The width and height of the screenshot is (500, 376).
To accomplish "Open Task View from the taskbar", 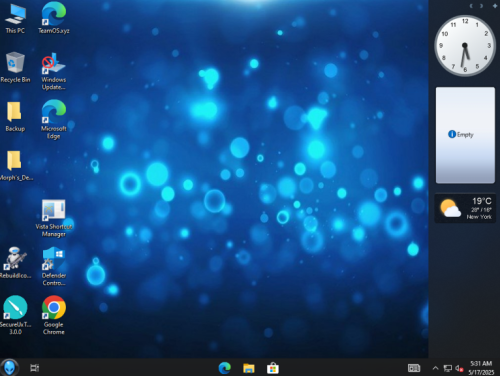I will 35,368.
